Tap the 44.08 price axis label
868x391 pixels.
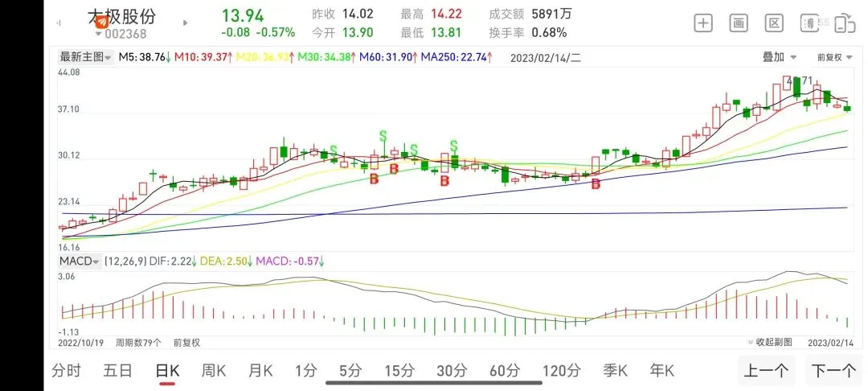coord(70,72)
